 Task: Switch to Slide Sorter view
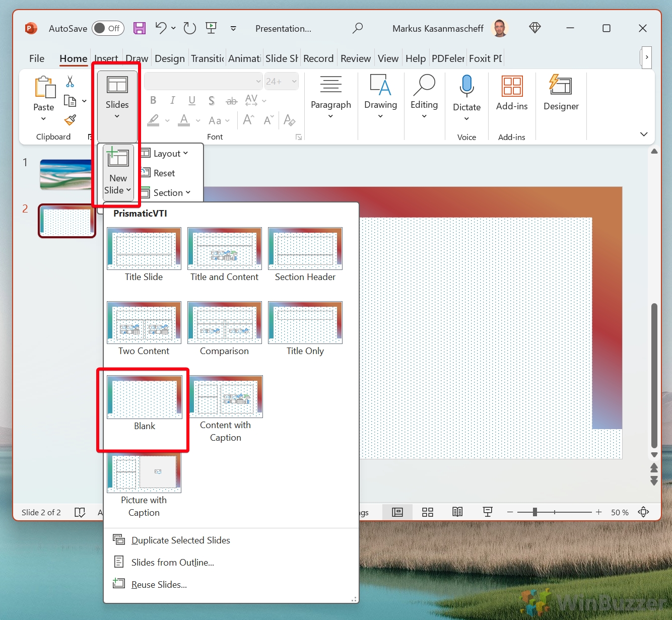coord(428,512)
